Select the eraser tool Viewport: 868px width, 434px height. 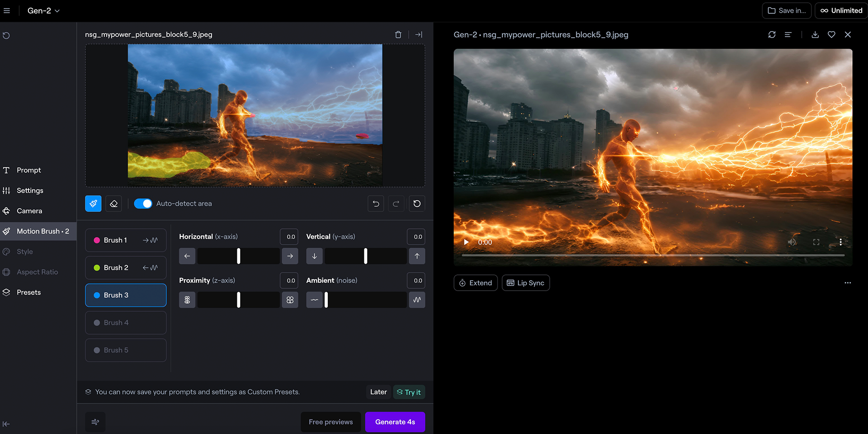click(x=113, y=203)
